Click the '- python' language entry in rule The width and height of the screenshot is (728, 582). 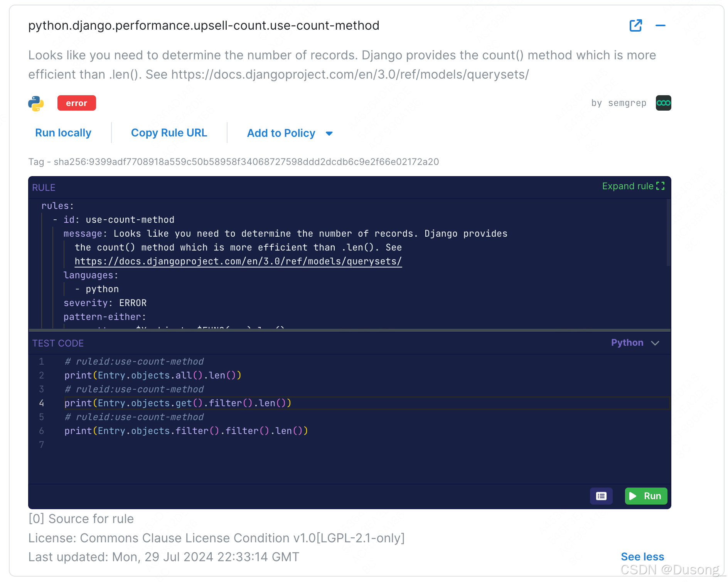(x=97, y=289)
